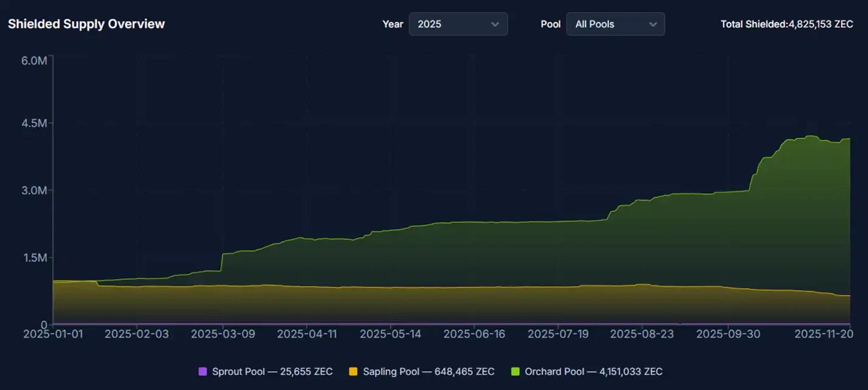Click the 2025-01-01 axis label
Screen dimensions: 868x390
coord(53,334)
